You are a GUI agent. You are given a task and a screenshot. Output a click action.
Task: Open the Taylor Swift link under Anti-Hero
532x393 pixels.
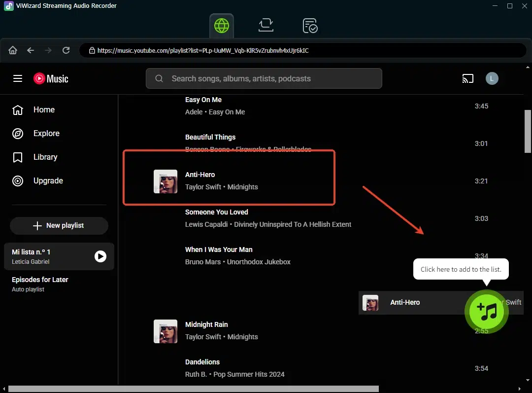click(x=203, y=187)
